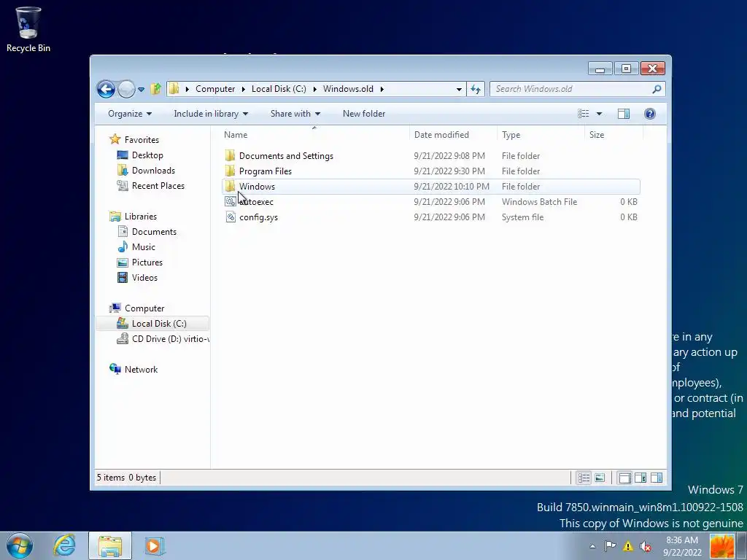Switch to large thumbnails view in status bar
This screenshot has width=747, height=560.
point(600,478)
